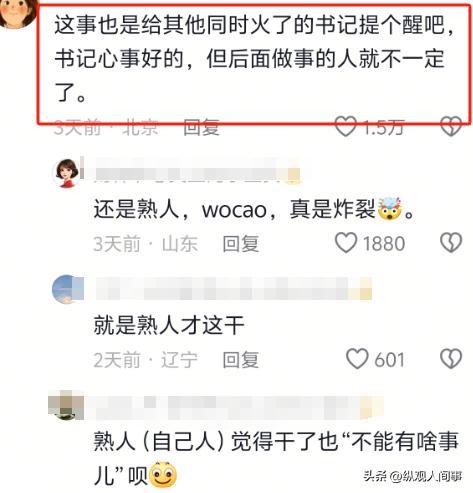This screenshot has height=493, width=473.
Task: Open the red-dress woman avatar profile
Action: point(66,173)
